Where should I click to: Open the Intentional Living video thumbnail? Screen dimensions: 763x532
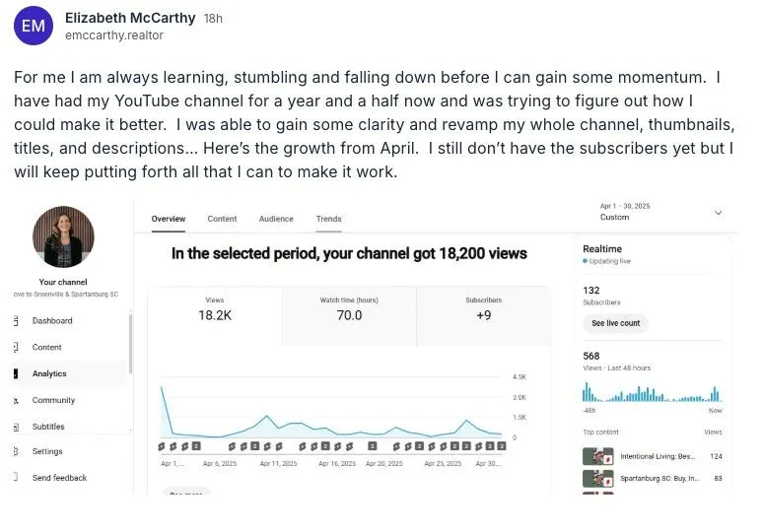click(597, 456)
